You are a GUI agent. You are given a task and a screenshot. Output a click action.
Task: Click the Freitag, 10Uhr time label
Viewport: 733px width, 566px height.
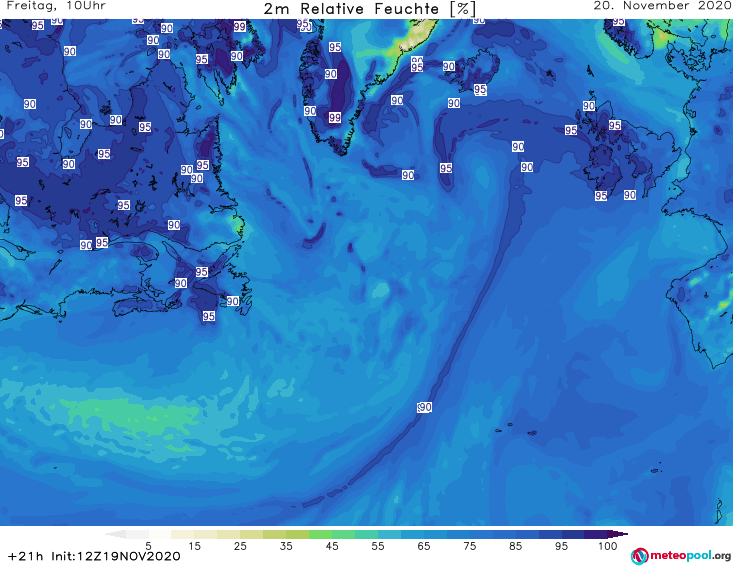click(x=56, y=6)
